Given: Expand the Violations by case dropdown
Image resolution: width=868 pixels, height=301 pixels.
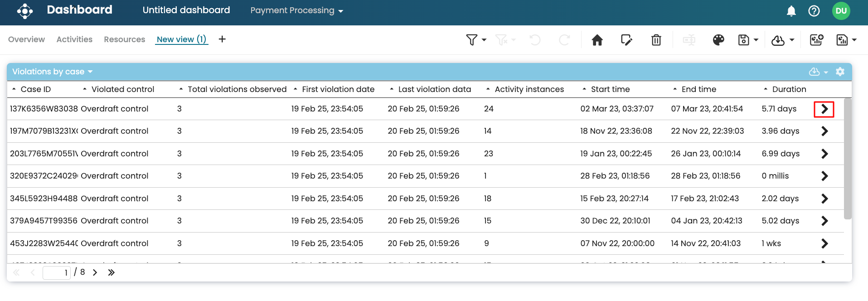Looking at the screenshot, I should [x=52, y=72].
